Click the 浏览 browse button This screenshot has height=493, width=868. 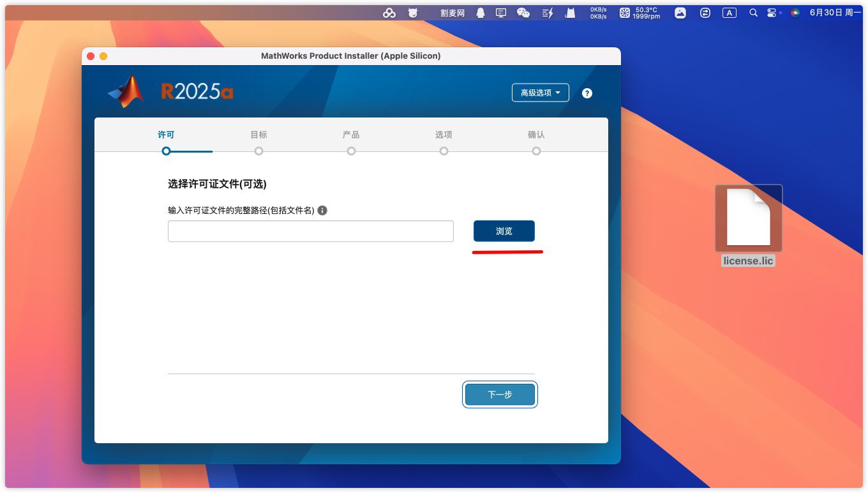click(504, 231)
